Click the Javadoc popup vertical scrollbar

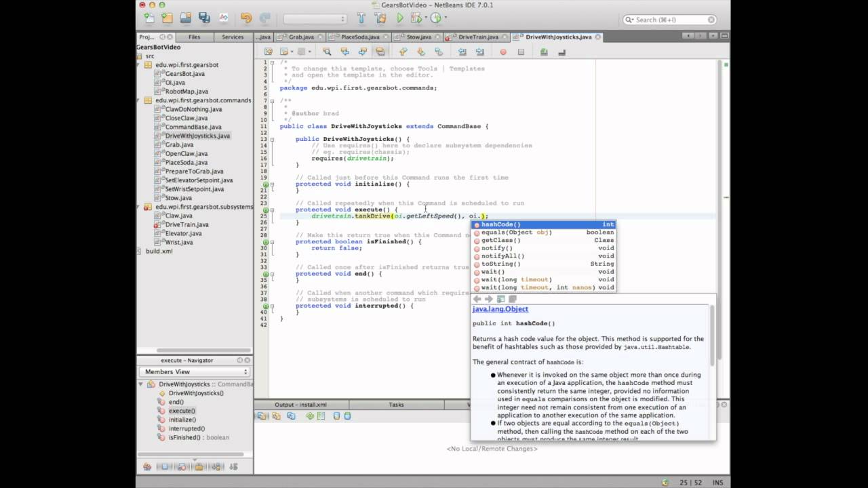(x=712, y=335)
